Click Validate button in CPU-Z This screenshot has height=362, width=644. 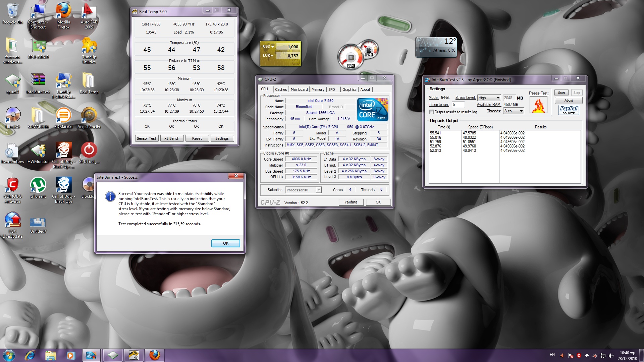coord(351,202)
